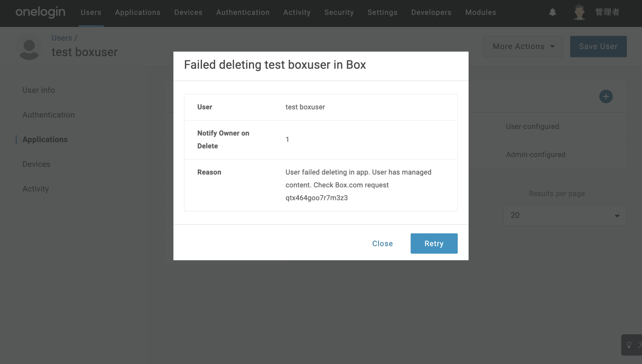
Task: Follow the Users breadcrumb link
Action: point(62,38)
